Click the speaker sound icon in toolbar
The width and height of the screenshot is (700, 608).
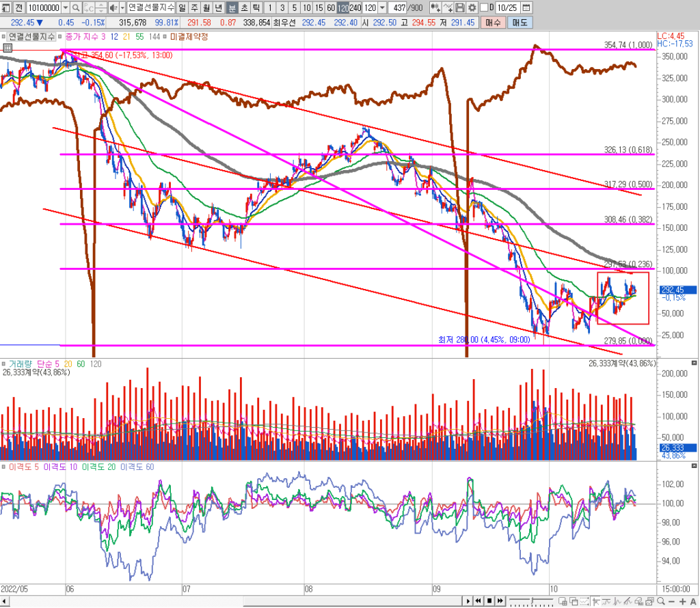[113, 8]
